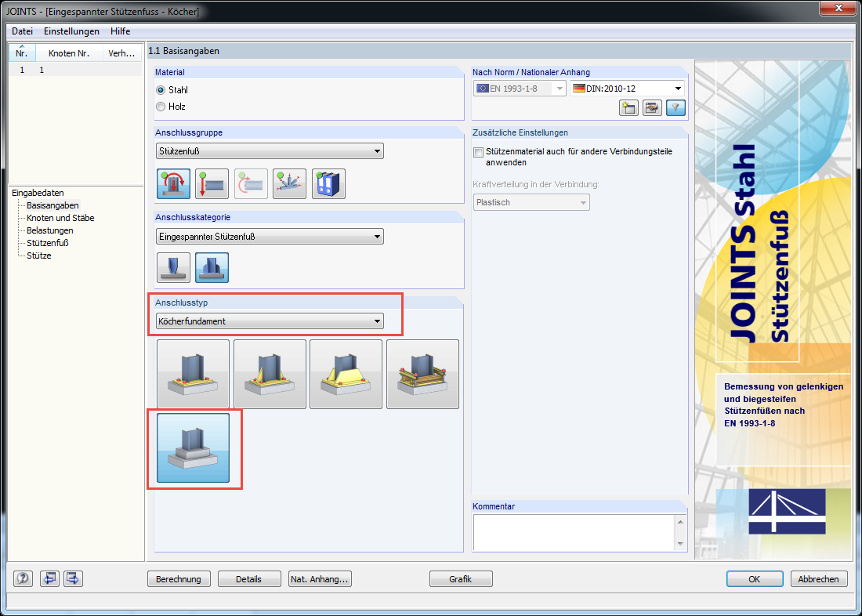The height and width of the screenshot is (616, 862).
Task: Select the Stahl material radio button
Action: click(161, 90)
